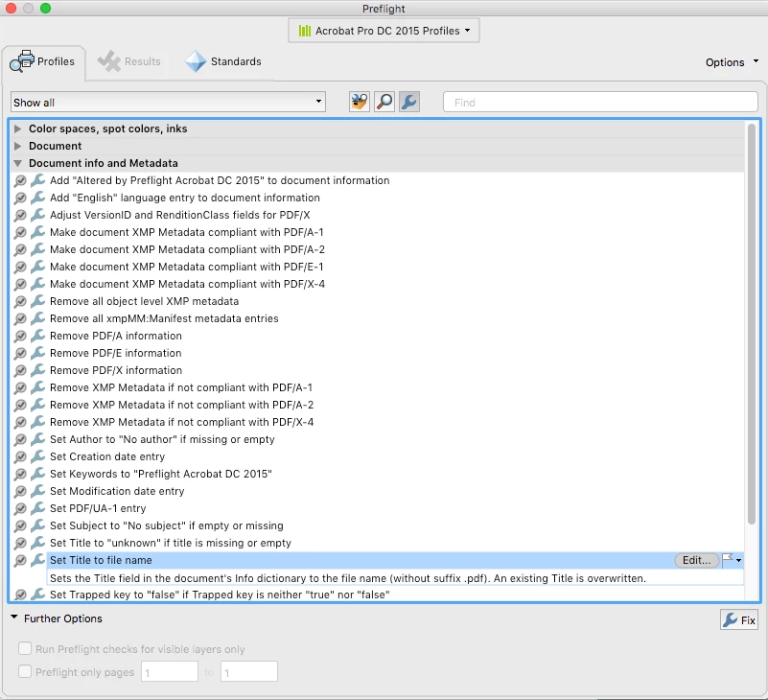The height and width of the screenshot is (700, 768).
Task: Select Set PDF/UA-1 entry text
Action: [x=98, y=508]
